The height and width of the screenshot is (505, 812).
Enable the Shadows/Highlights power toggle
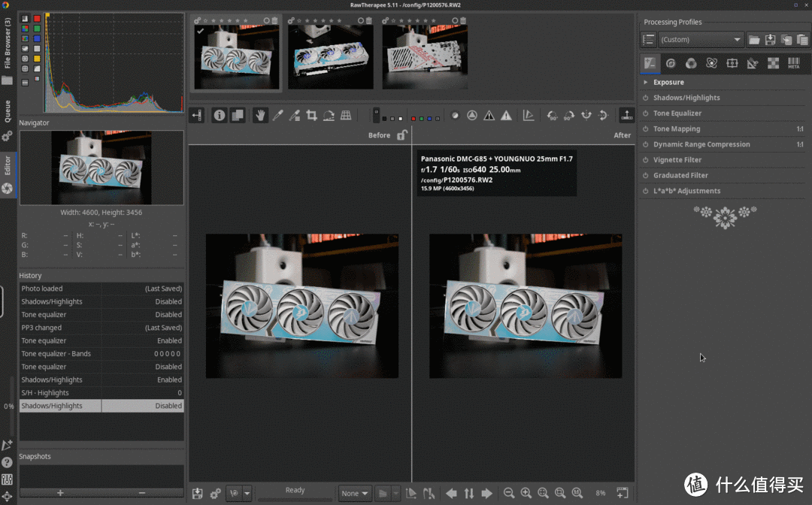(x=646, y=98)
